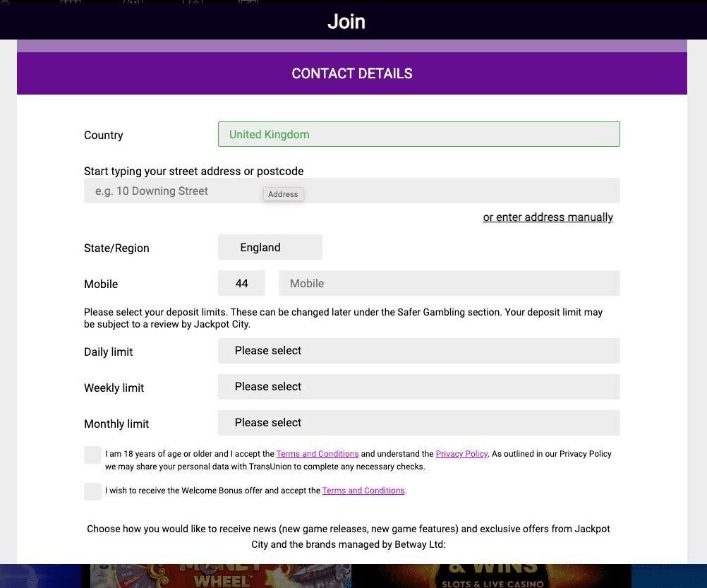Enable the Welcome Bonus offer checkbox

(92, 491)
